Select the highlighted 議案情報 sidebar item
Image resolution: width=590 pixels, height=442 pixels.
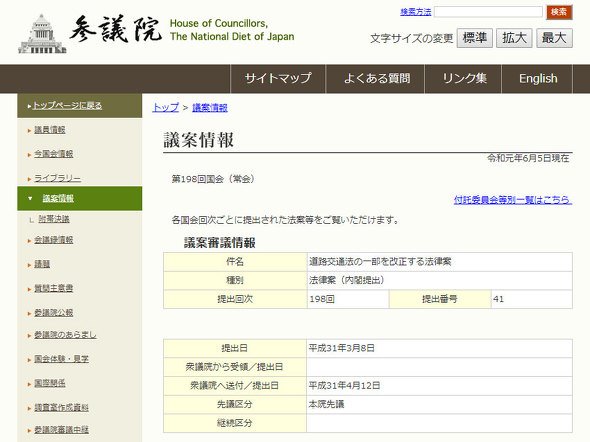point(58,198)
